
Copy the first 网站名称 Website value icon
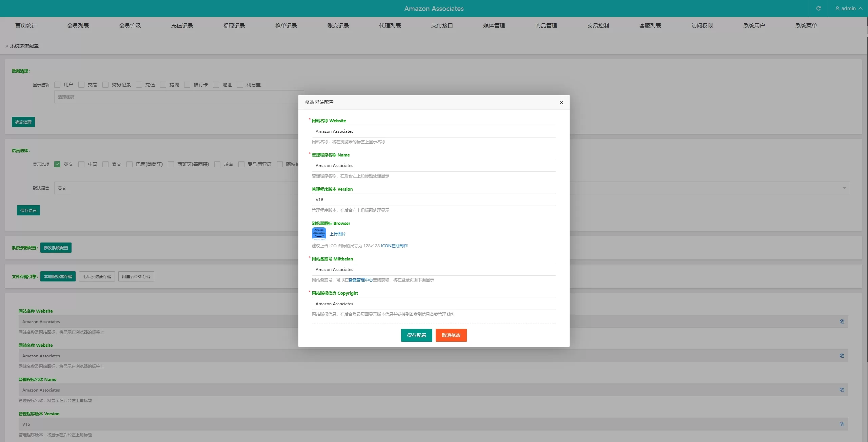click(x=842, y=321)
